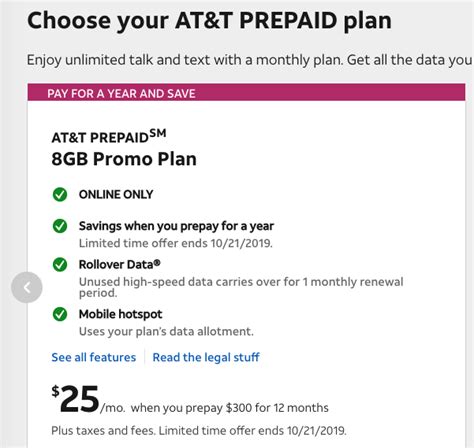This screenshot has width=474, height=448.
Task: Click the PAY FOR A YEAR AND SAVE banner
Action: click(246, 92)
